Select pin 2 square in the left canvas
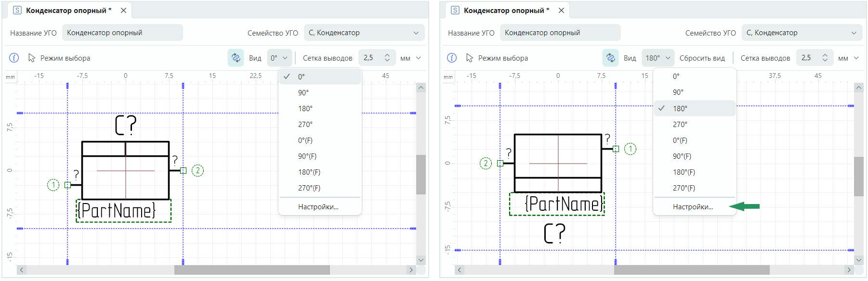Screen dimensions: 868x281 tap(183, 170)
